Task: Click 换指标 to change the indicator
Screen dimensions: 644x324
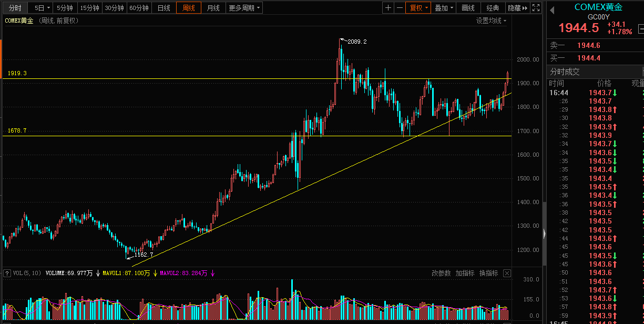Action: coord(489,273)
